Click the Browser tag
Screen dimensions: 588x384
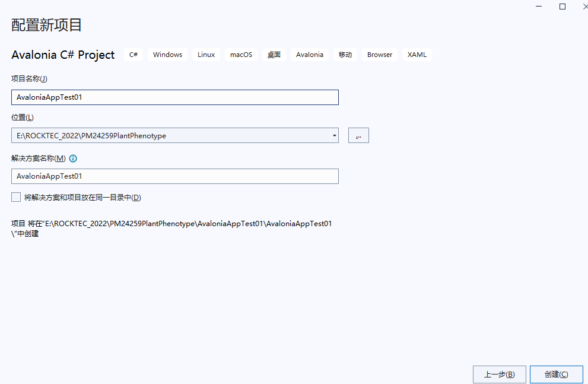click(380, 55)
